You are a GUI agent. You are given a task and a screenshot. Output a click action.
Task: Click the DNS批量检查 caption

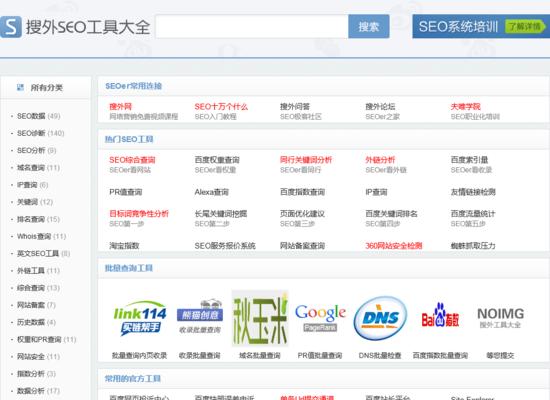[x=380, y=355]
